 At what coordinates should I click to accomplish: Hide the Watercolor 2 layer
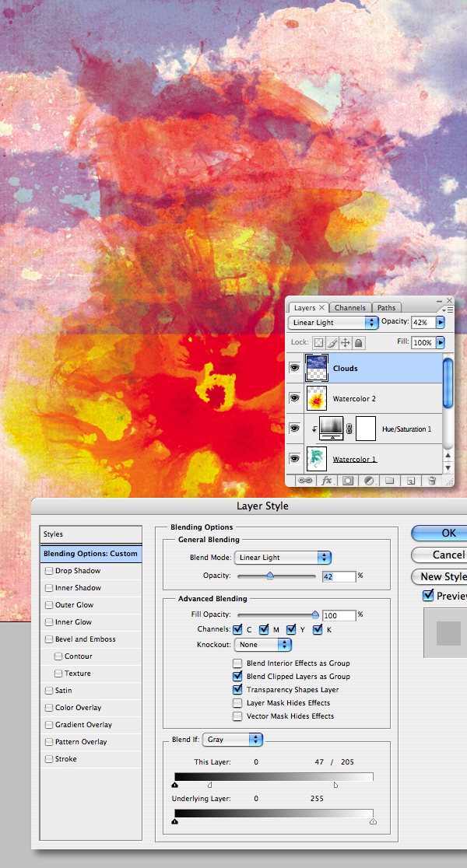click(x=295, y=398)
